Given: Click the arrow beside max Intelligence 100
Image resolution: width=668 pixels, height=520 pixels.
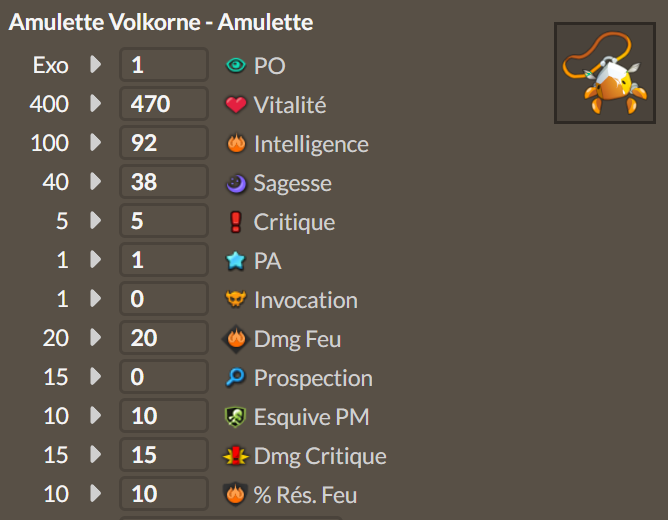Looking at the screenshot, I should [96, 143].
